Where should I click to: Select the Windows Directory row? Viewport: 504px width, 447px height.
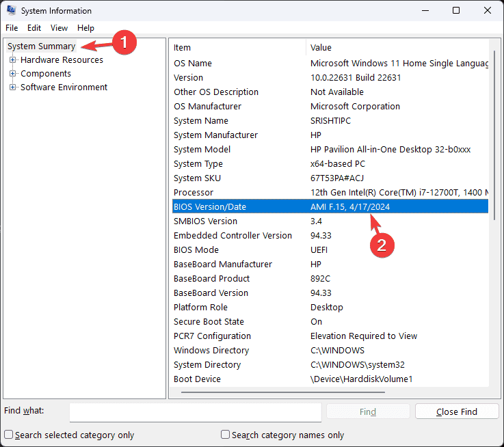[x=330, y=350]
